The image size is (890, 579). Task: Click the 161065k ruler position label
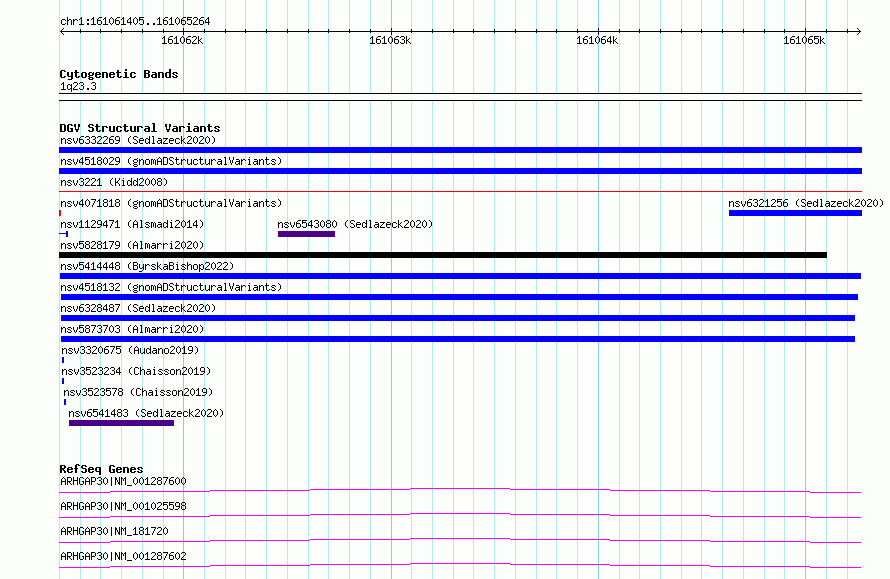point(804,40)
